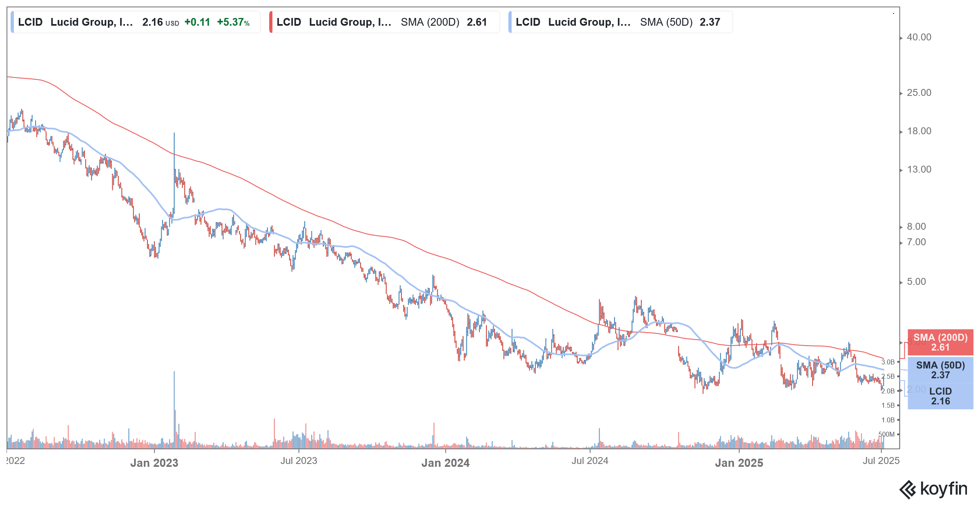Click the LCID 2.16 axis price label
The image size is (980, 506).
pyautogui.click(x=940, y=396)
